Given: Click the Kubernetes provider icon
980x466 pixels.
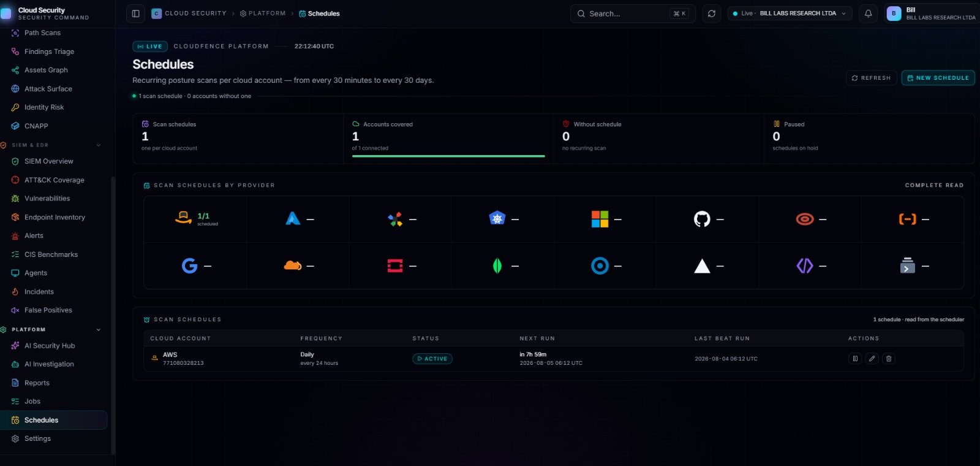Looking at the screenshot, I should pyautogui.click(x=497, y=218).
